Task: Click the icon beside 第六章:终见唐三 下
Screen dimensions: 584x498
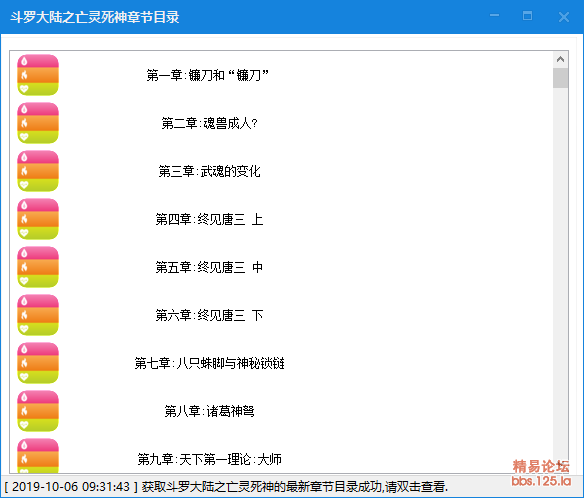Action: click(x=38, y=315)
